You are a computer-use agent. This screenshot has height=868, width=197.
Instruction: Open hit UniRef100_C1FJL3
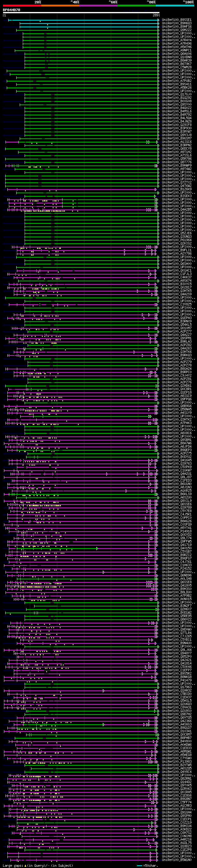coord(177,274)
